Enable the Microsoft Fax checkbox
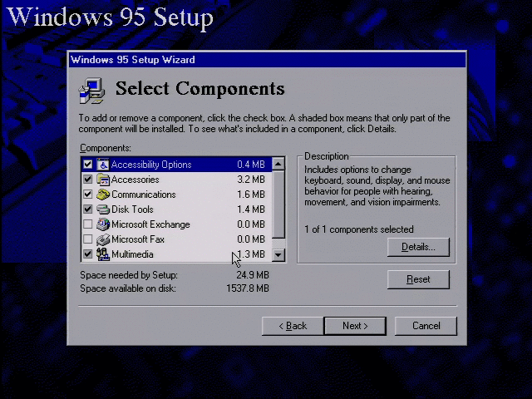 coord(88,239)
